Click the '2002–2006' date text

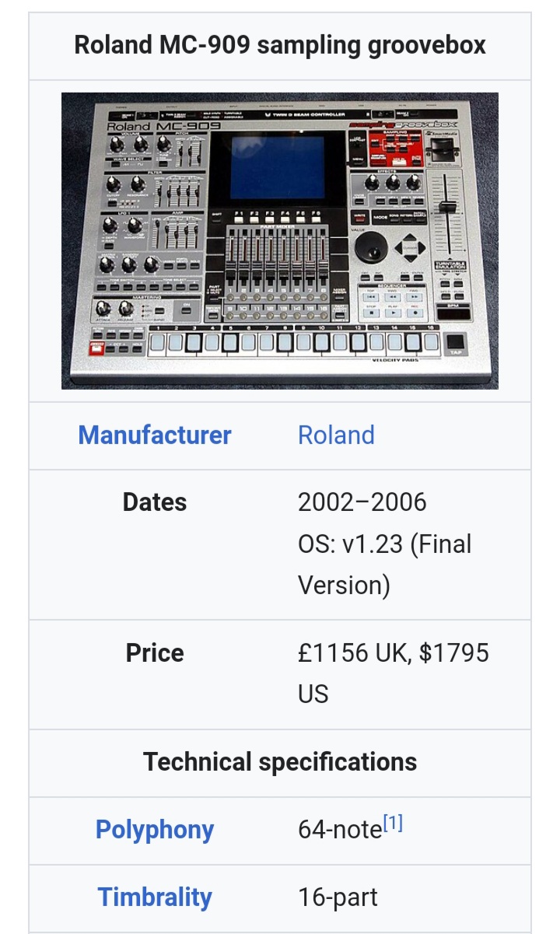click(362, 502)
